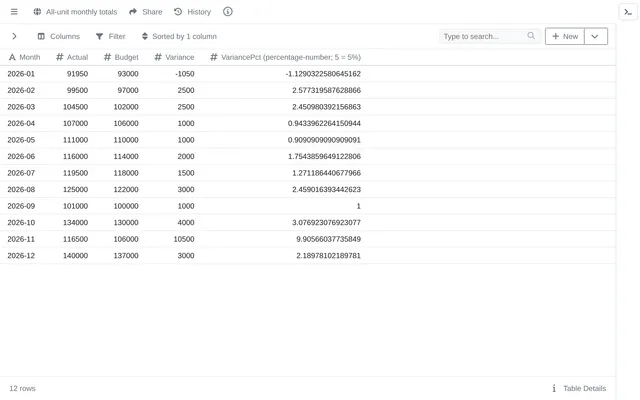Click the New label to add record
Screen dimensions: 640x400
[570, 36]
